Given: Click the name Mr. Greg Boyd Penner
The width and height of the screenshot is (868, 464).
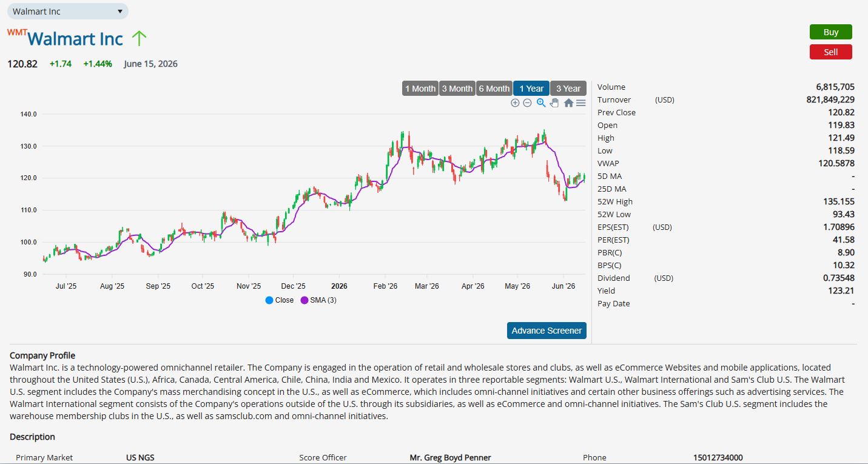Looking at the screenshot, I should click(x=451, y=458).
